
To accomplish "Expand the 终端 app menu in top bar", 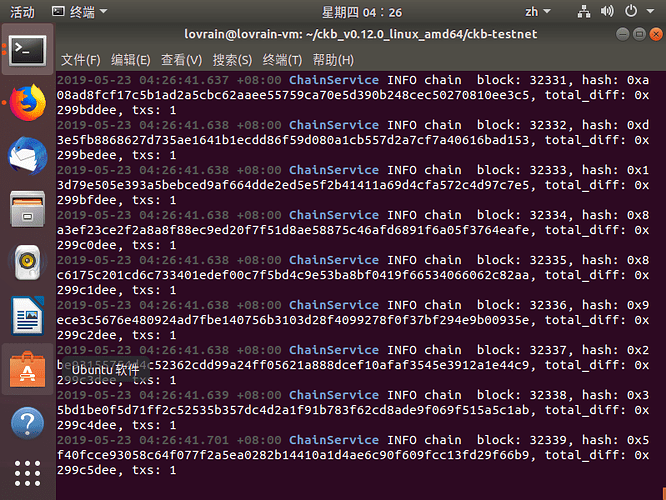I will [x=79, y=12].
